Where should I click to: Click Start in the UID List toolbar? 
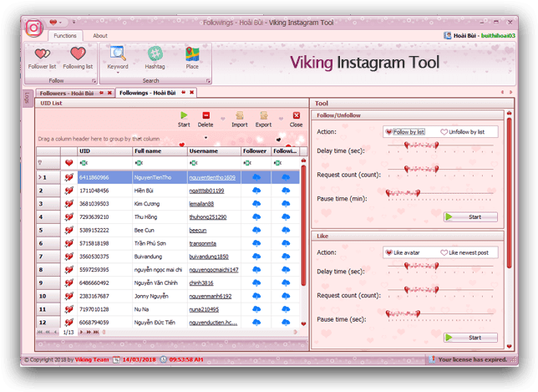[184, 120]
